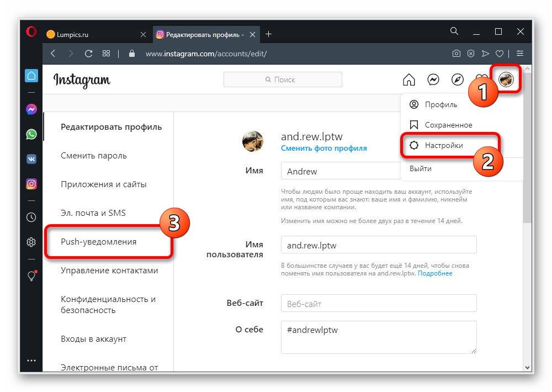
Task: Open Приложения и сайты settings section
Action: (x=104, y=184)
